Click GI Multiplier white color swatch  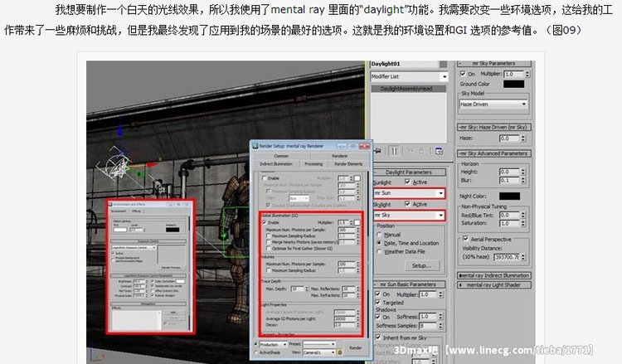(357, 223)
